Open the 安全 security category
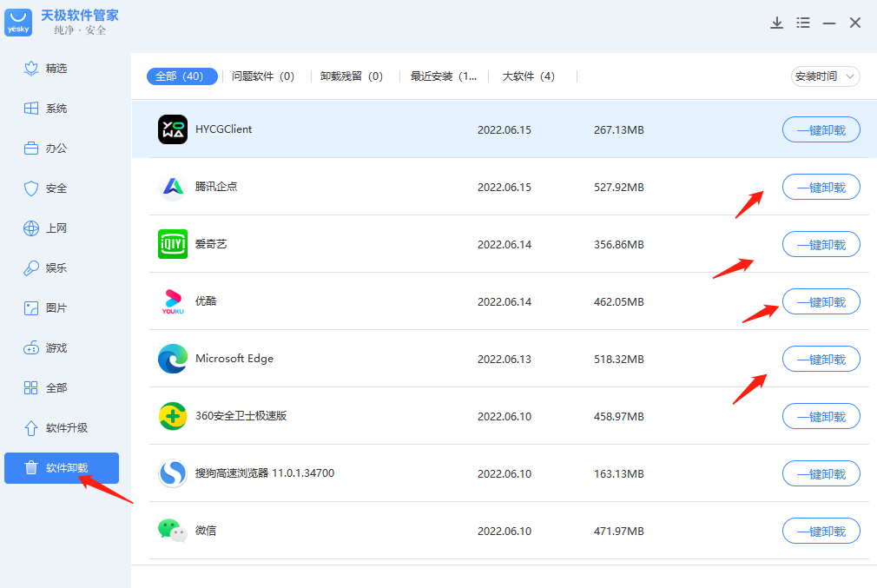This screenshot has height=588, width=877. [45, 188]
